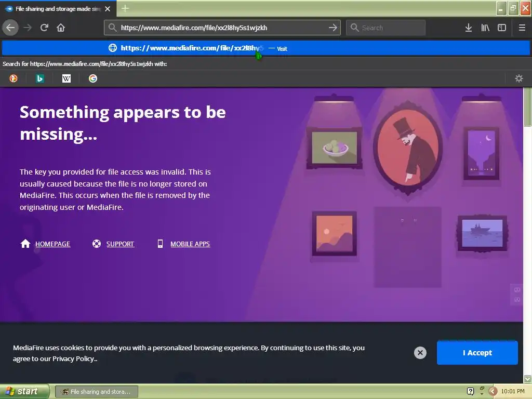The width and height of the screenshot is (532, 399).
Task: Open a new tab with plus button
Action: (x=125, y=8)
